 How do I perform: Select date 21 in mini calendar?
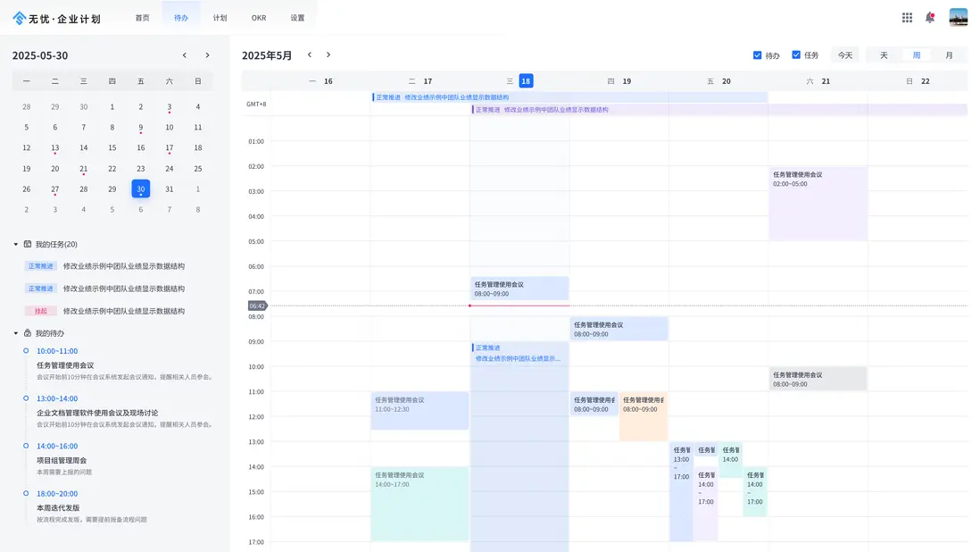click(x=83, y=169)
